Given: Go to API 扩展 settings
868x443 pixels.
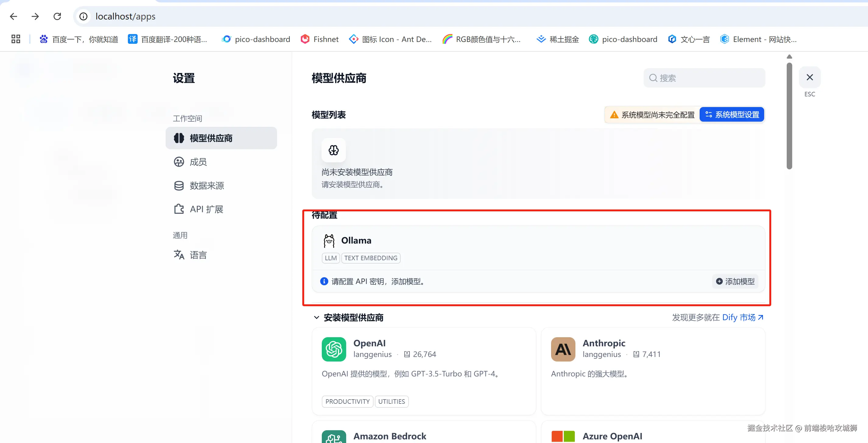Looking at the screenshot, I should pos(206,209).
